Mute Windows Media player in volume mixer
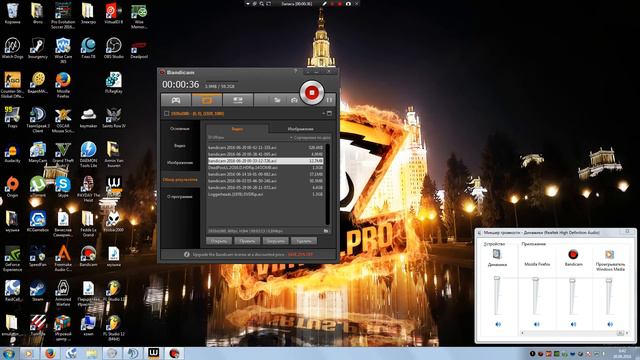The height and width of the screenshot is (360, 640). (x=610, y=324)
